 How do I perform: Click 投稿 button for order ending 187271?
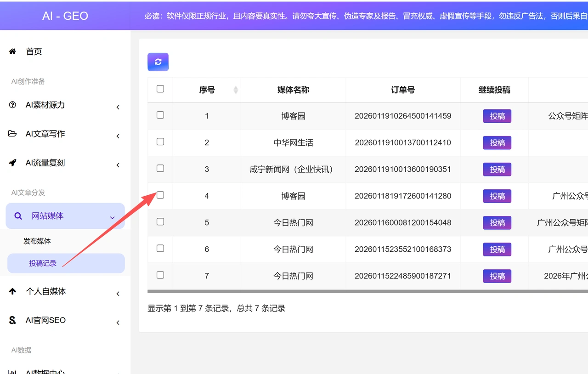[497, 276]
